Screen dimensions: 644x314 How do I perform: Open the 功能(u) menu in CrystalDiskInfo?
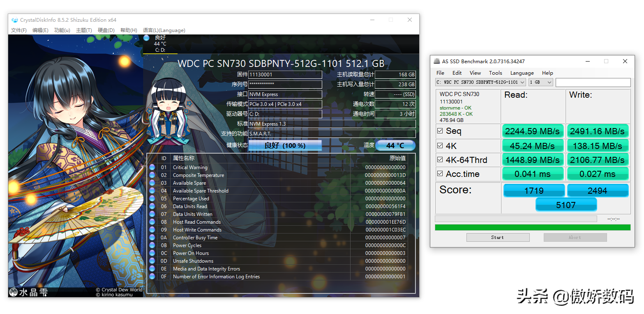[62, 30]
